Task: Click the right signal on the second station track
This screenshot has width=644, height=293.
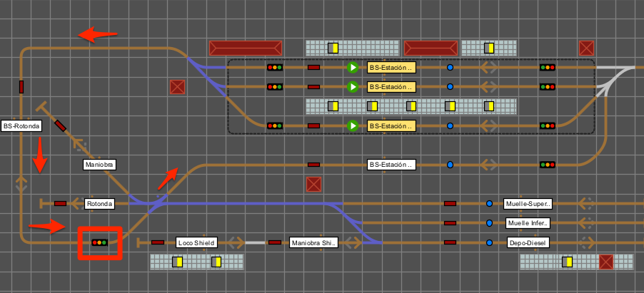Action: 548,86
